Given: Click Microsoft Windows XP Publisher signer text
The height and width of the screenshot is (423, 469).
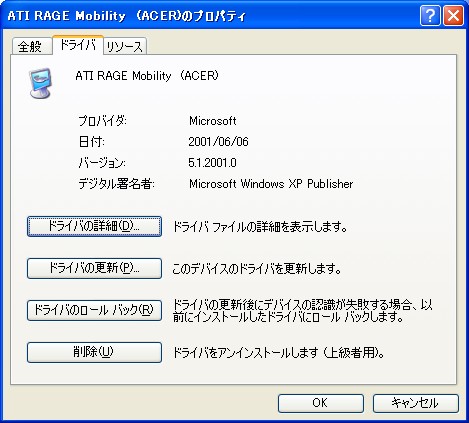Looking at the screenshot, I should pos(271,184).
